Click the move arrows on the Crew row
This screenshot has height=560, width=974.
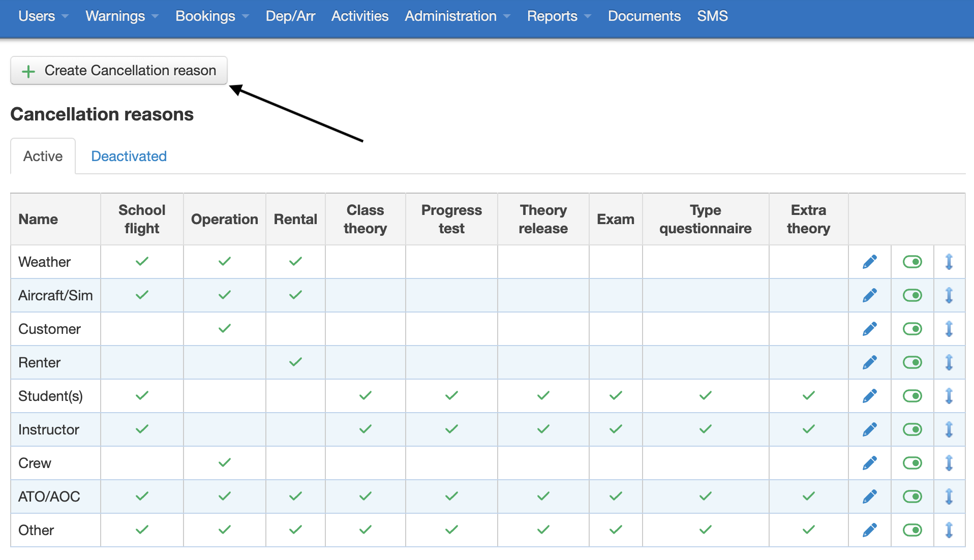click(x=950, y=463)
